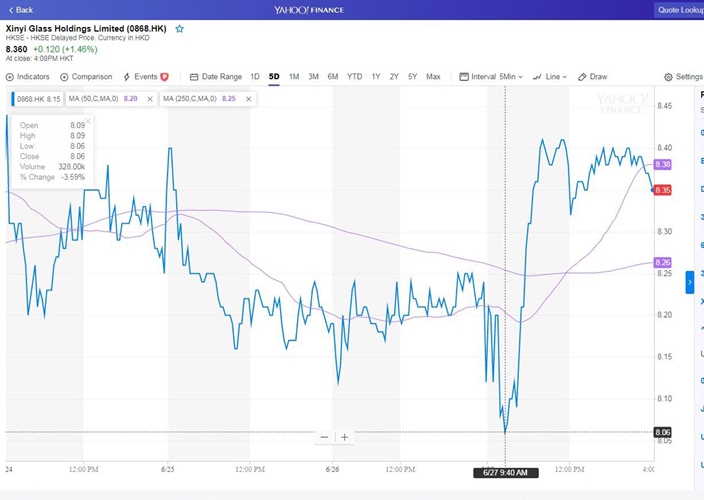Zoom in chart with plus button
This screenshot has width=704, height=500.
point(344,437)
